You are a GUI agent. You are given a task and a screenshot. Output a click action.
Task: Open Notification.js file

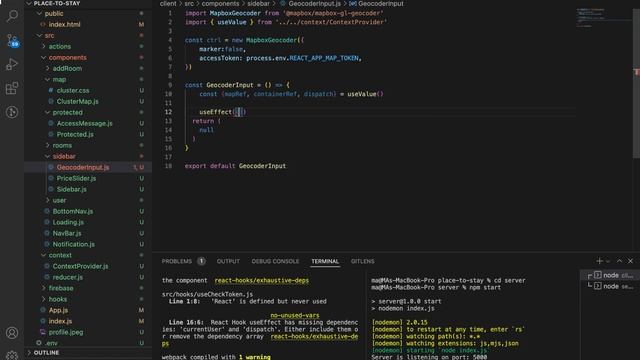(73, 244)
